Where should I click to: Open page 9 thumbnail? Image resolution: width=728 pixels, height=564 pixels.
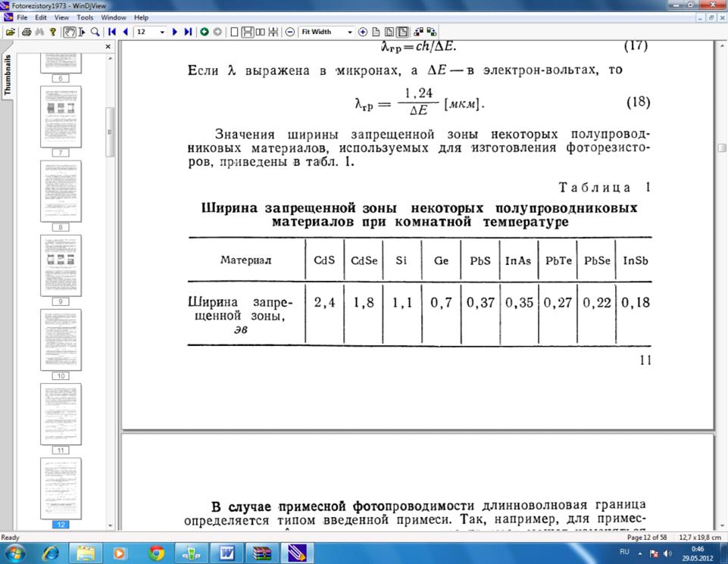pyautogui.click(x=61, y=265)
